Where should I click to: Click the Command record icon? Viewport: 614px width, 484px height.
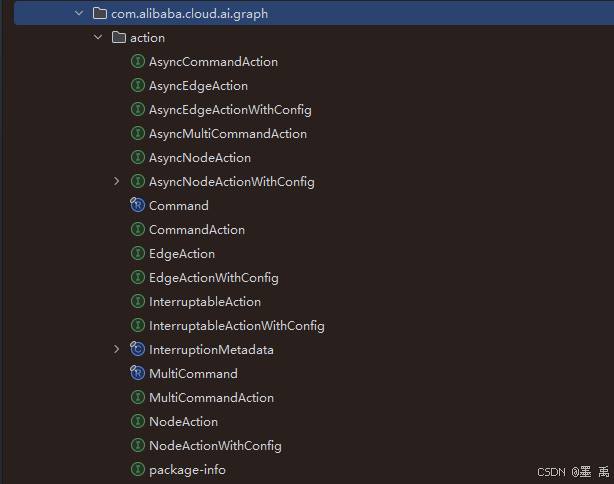pyautogui.click(x=137, y=205)
